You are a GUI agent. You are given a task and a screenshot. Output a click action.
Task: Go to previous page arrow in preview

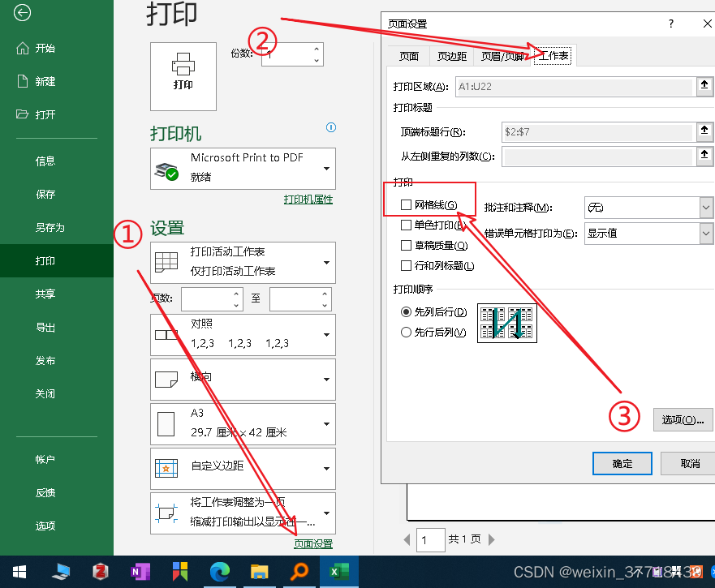pos(407,539)
